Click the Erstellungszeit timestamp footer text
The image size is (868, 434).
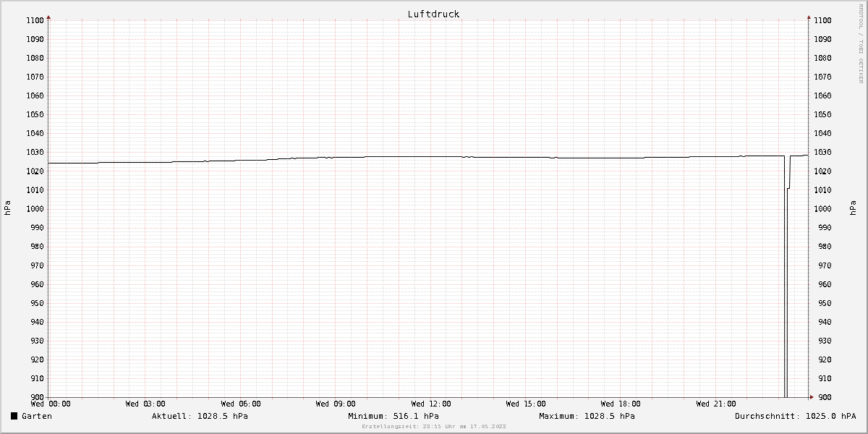point(434,426)
